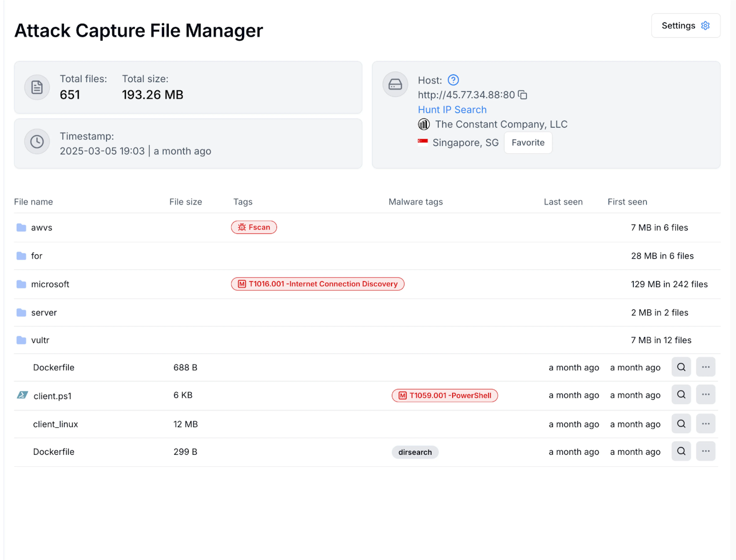Image resolution: width=736 pixels, height=560 pixels.
Task: Click the 6 KB size of client.ps1
Action: click(x=183, y=395)
